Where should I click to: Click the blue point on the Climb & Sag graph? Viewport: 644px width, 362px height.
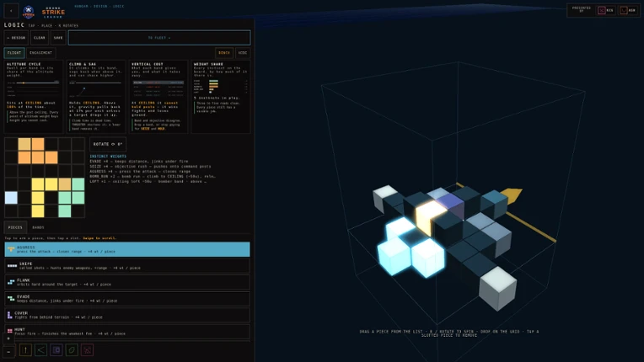84,88
